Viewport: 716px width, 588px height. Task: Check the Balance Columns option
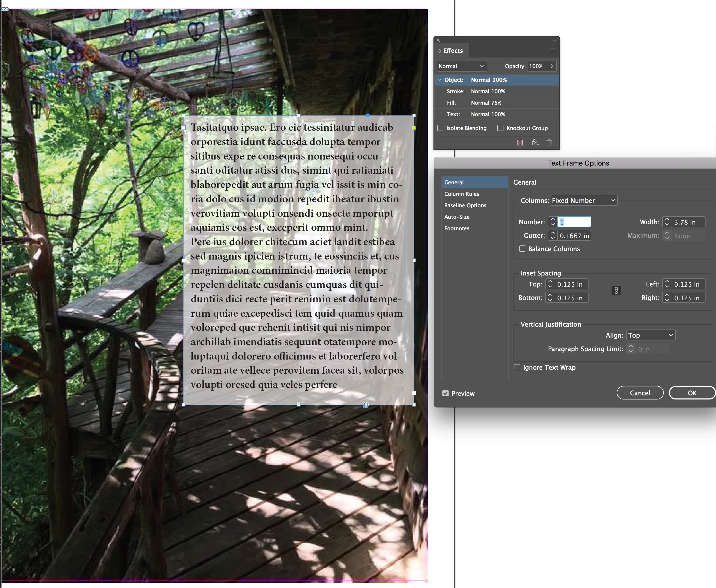[x=522, y=249]
